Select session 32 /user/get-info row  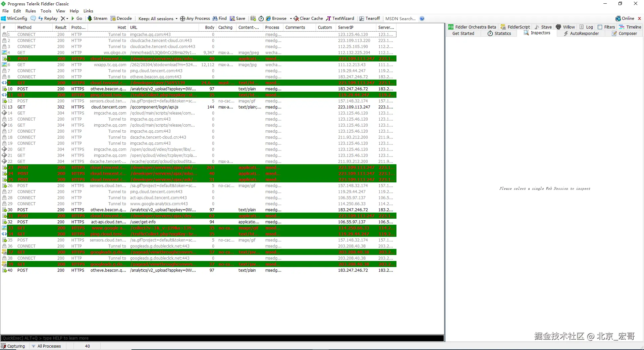click(x=199, y=222)
